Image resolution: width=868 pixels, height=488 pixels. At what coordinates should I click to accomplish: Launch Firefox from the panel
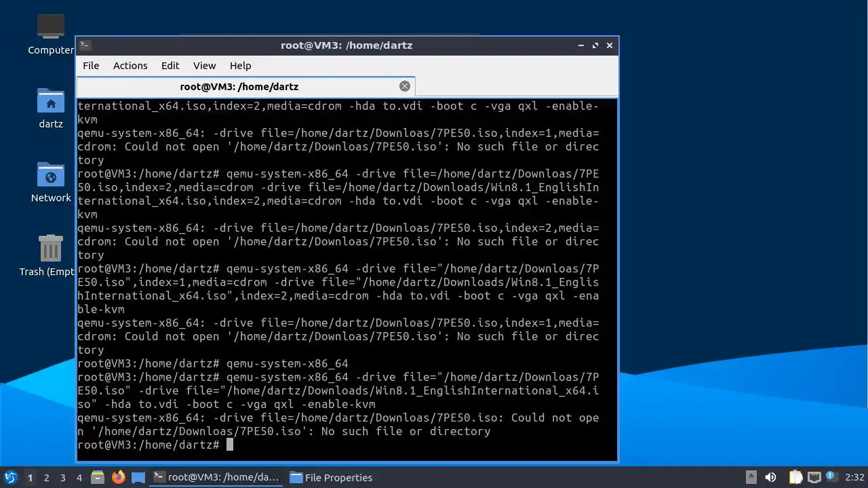pos(119,477)
